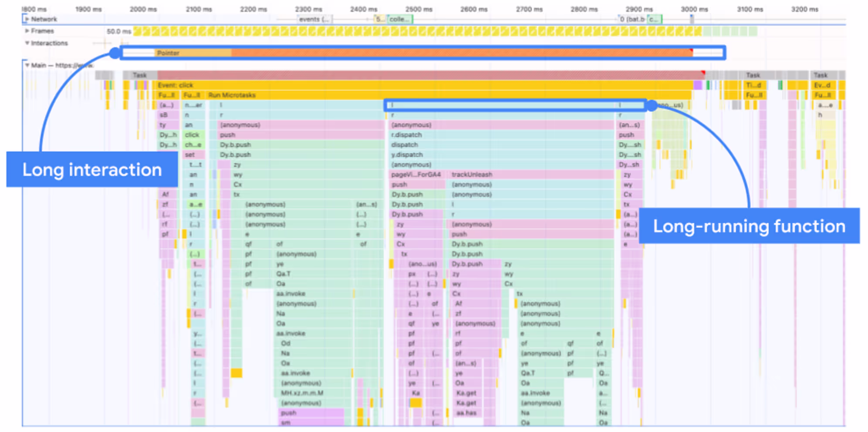868x432 pixels.
Task: Select the Run Microtasks block
Action: click(449, 95)
